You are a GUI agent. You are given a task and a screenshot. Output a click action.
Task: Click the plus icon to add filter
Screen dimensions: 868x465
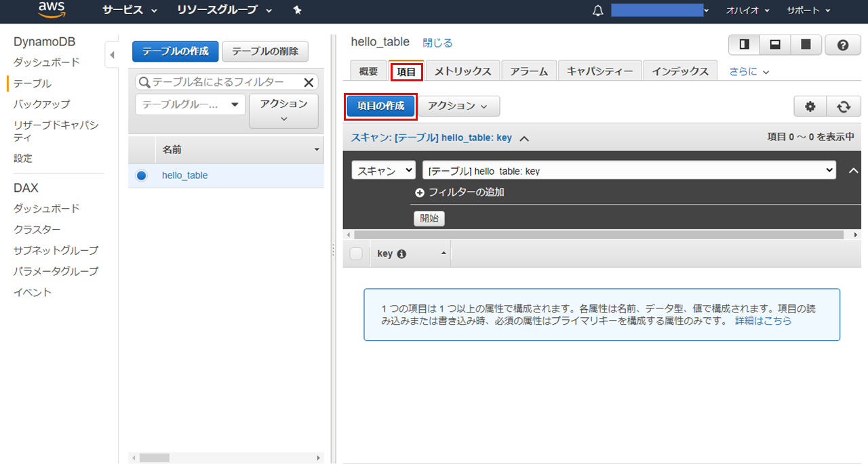[x=419, y=193]
